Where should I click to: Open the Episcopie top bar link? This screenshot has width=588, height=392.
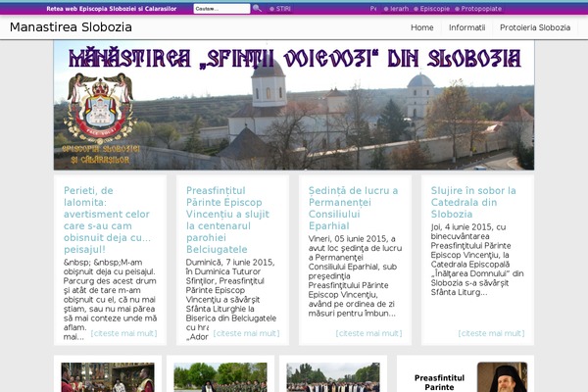click(x=431, y=9)
